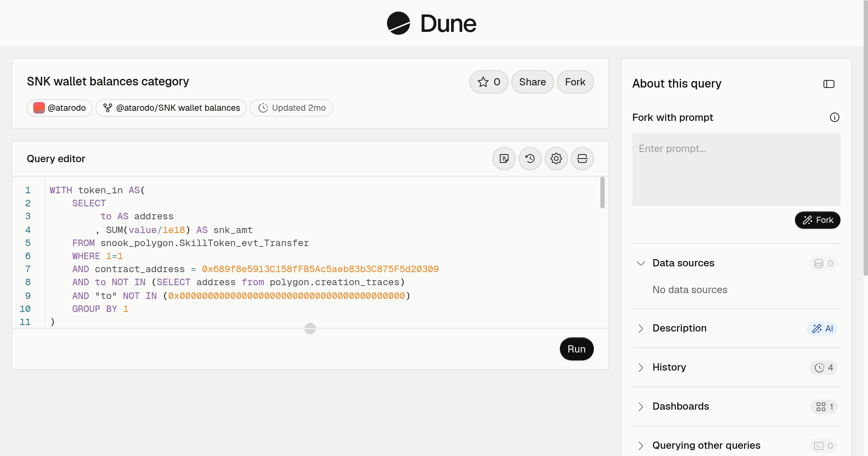Click the Updated 2mo chip
The image size is (868, 456).
[292, 108]
